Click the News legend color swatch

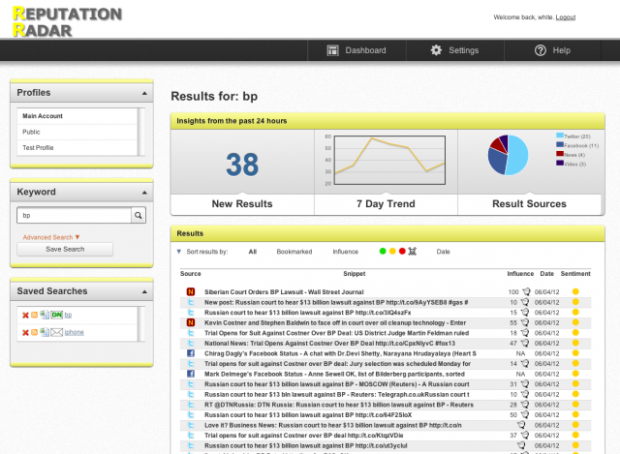(x=560, y=154)
